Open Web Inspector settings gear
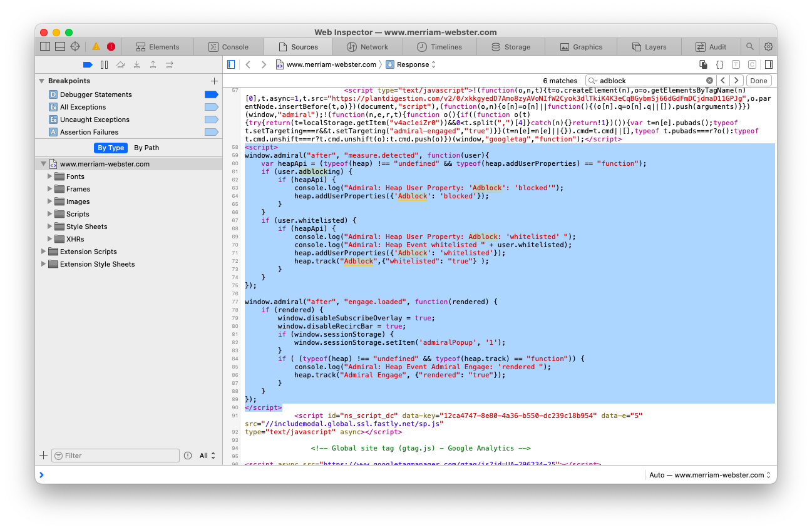Screen dimensions: 812x530 pos(768,46)
